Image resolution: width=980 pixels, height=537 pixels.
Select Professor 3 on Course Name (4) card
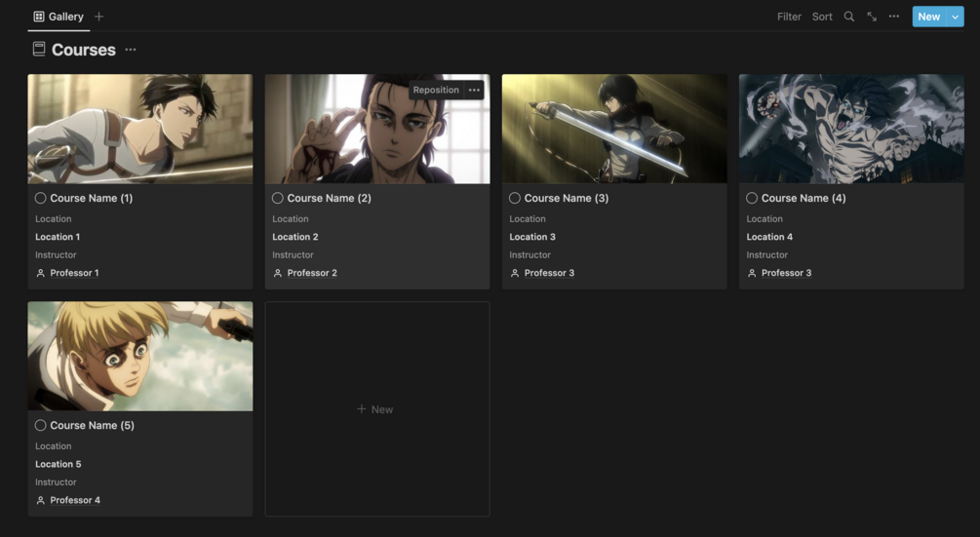[x=786, y=273]
